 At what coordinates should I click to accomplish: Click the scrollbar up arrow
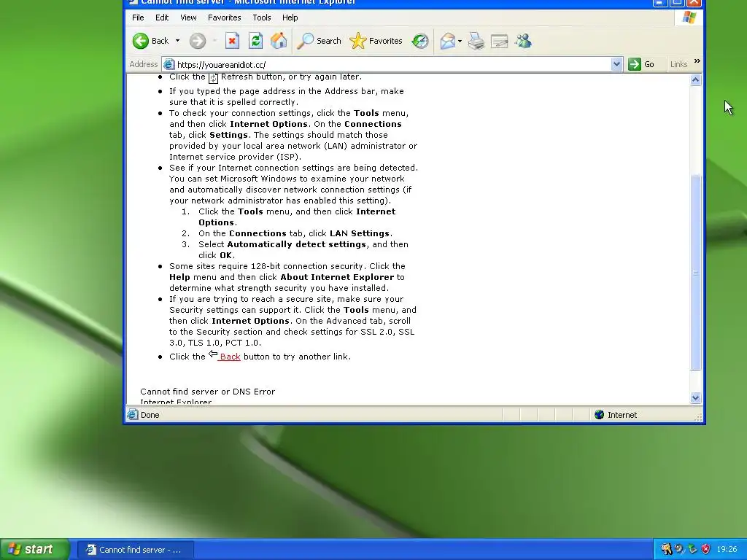click(695, 80)
